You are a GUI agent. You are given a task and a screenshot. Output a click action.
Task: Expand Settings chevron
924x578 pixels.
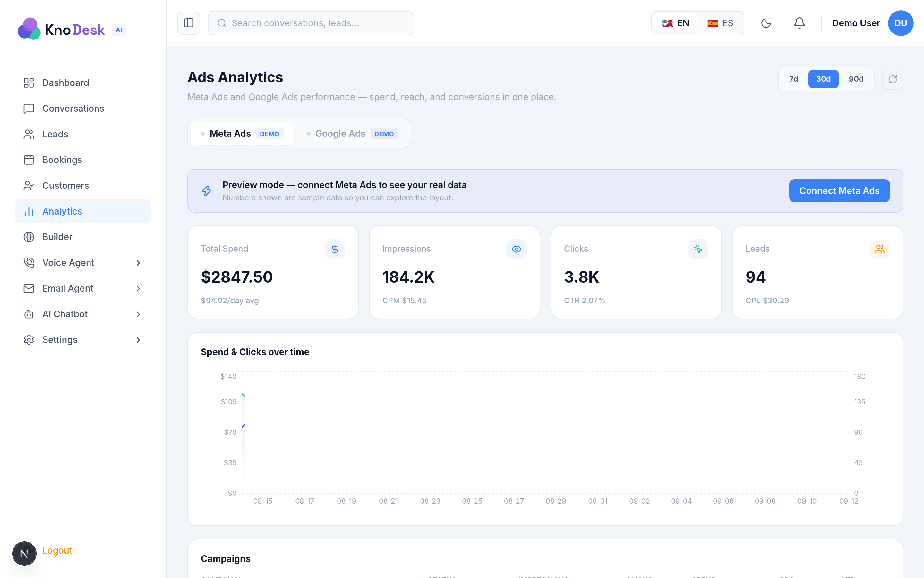(x=138, y=340)
